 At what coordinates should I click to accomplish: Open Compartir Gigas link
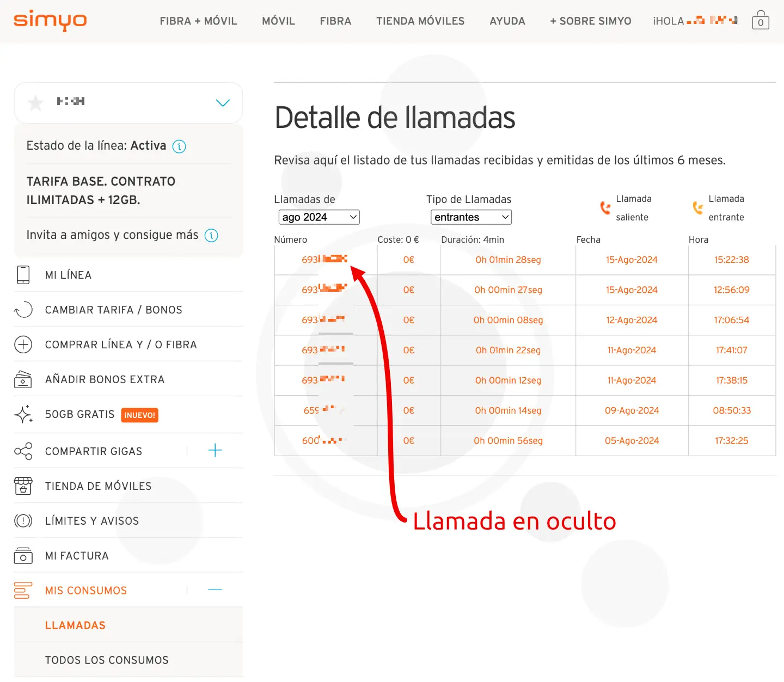click(94, 452)
